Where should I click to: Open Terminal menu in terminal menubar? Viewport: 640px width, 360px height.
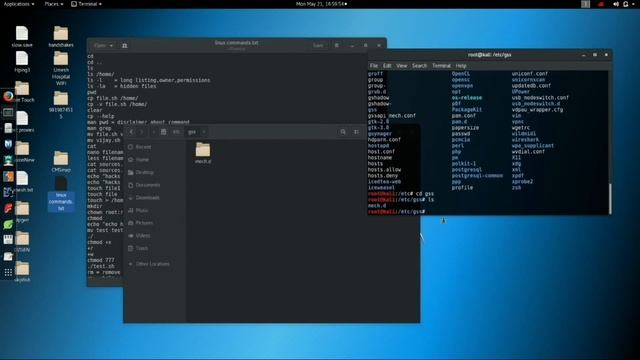441,66
